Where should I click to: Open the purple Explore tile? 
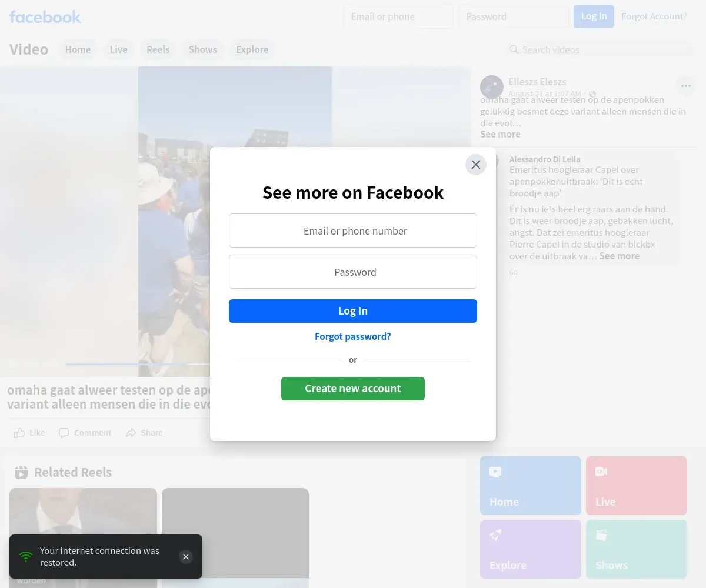tap(531, 549)
